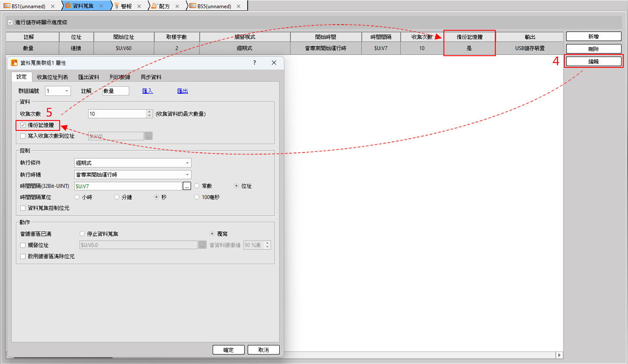Select 停止資料蒐集 radio option
Viewport: 628px width, 364px height.
point(82,234)
